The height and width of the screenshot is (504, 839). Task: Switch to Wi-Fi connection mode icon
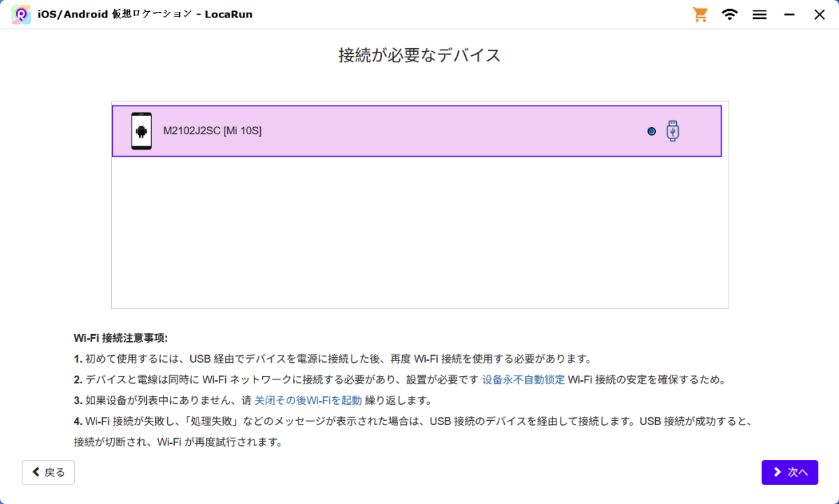[x=730, y=15]
